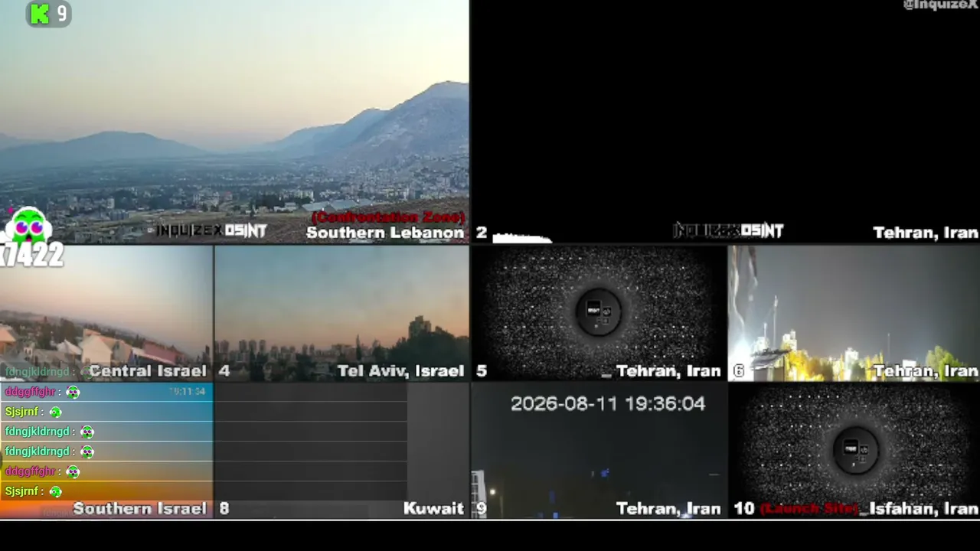Click the red (Launch Site) label

coord(808,509)
